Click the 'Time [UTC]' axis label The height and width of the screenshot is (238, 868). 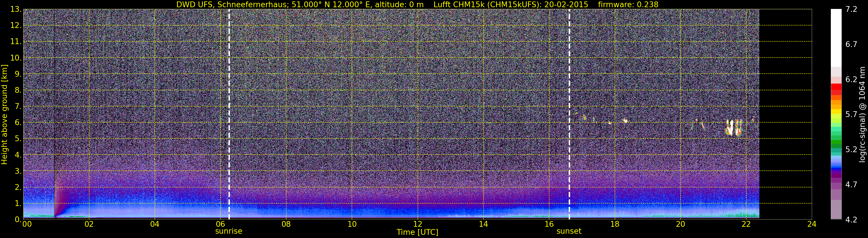point(417,232)
